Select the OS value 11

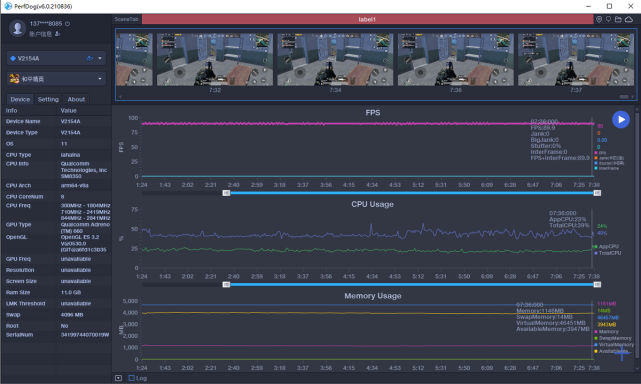click(64, 144)
